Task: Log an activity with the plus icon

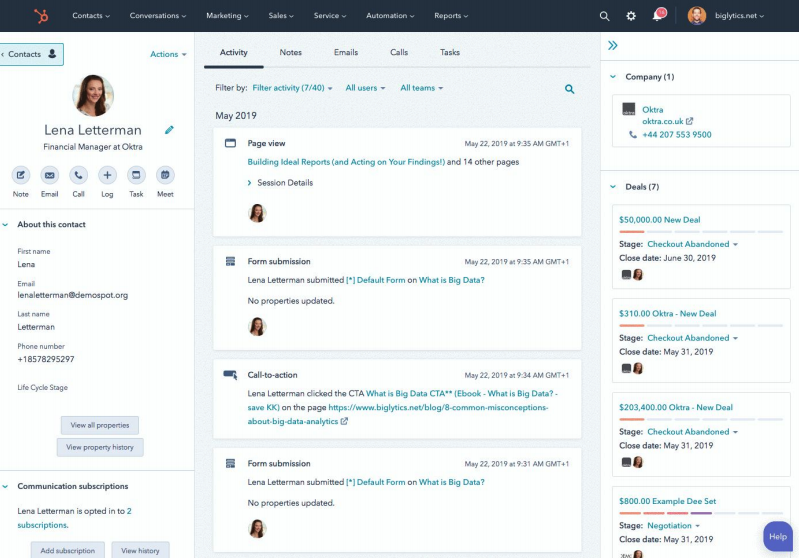Action: 107,175
